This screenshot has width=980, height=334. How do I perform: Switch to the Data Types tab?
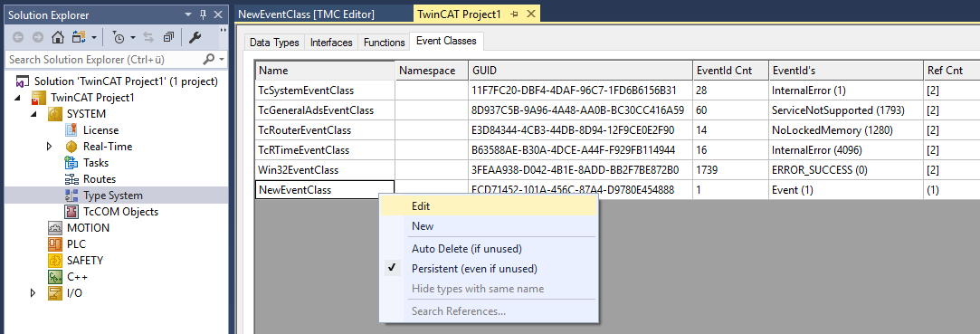coord(274,43)
